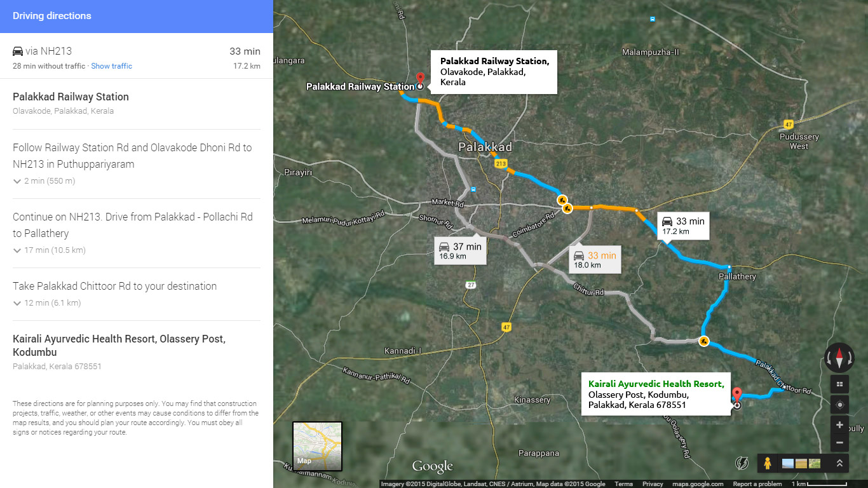Pick up the Street View pegman
This screenshot has width=868, height=488.
click(x=767, y=463)
